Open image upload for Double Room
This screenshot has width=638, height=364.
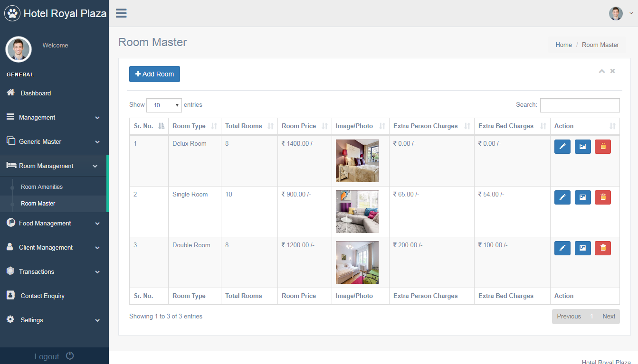coord(582,248)
